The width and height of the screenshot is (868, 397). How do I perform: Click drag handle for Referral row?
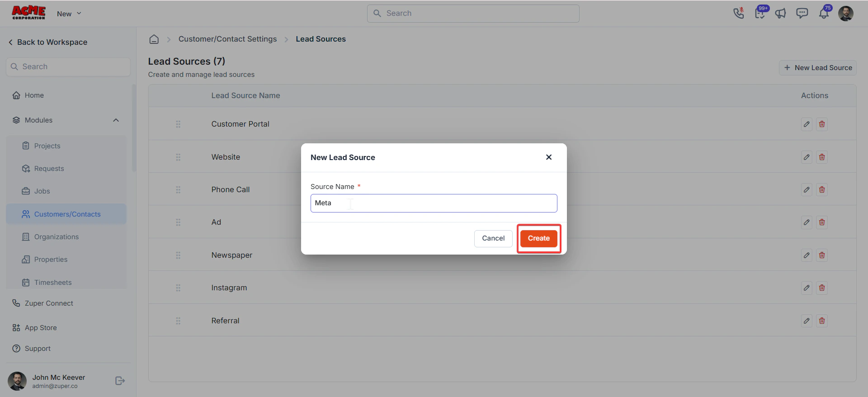click(x=178, y=321)
